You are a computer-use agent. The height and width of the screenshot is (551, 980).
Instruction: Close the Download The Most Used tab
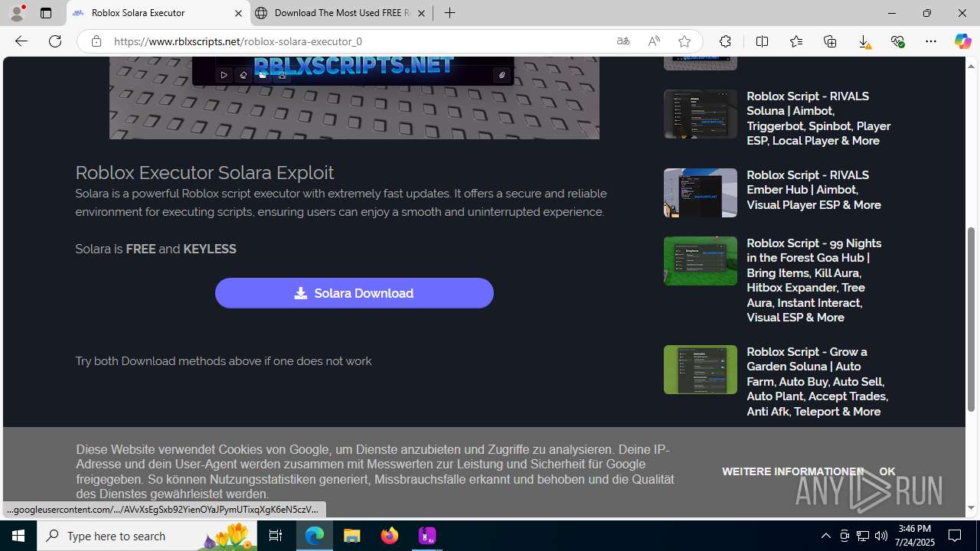(421, 13)
